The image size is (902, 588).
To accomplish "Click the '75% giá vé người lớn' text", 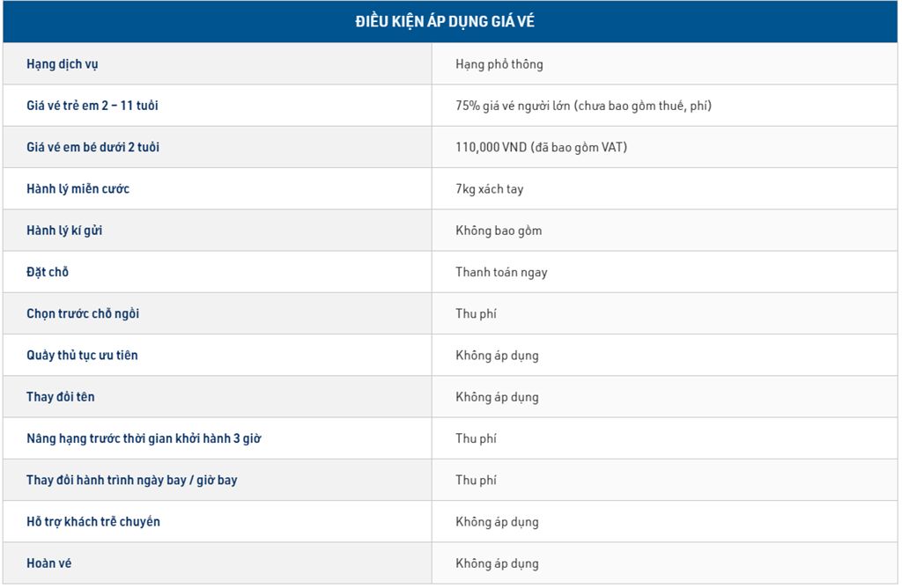I will [x=514, y=106].
